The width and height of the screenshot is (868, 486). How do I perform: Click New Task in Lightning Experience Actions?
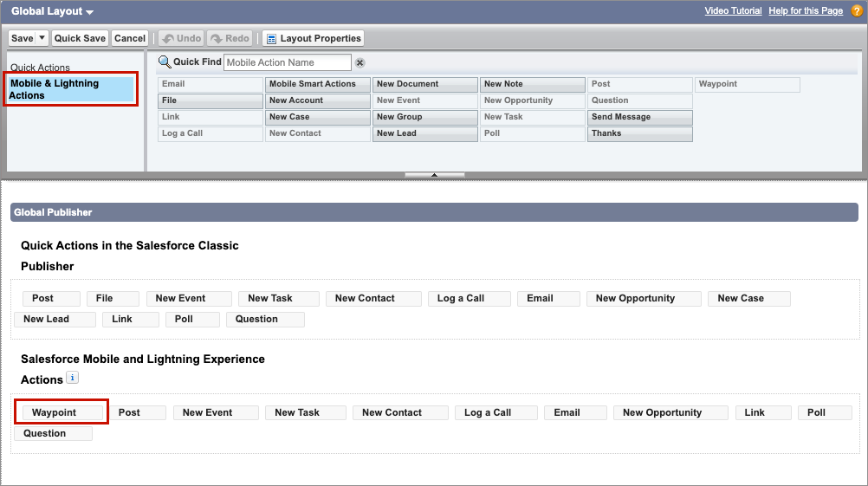tap(306, 412)
